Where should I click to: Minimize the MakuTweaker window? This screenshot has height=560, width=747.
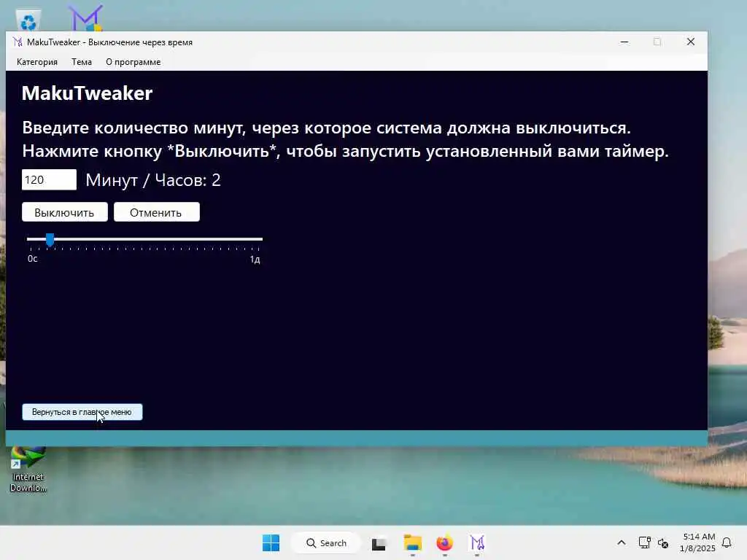(x=624, y=42)
